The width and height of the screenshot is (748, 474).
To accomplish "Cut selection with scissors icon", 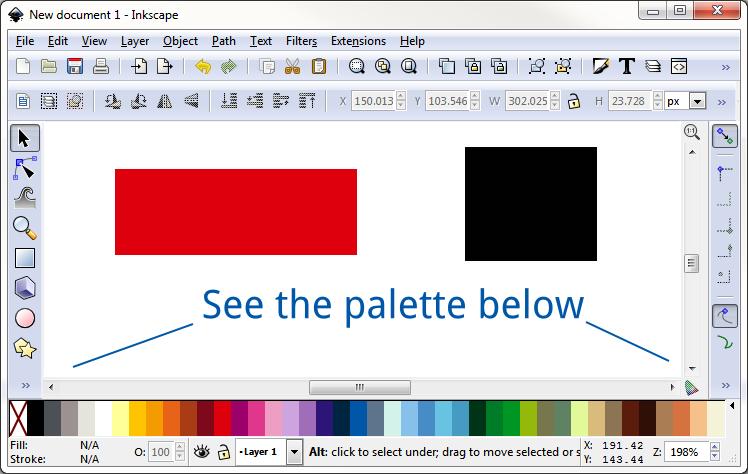I will [x=292, y=66].
